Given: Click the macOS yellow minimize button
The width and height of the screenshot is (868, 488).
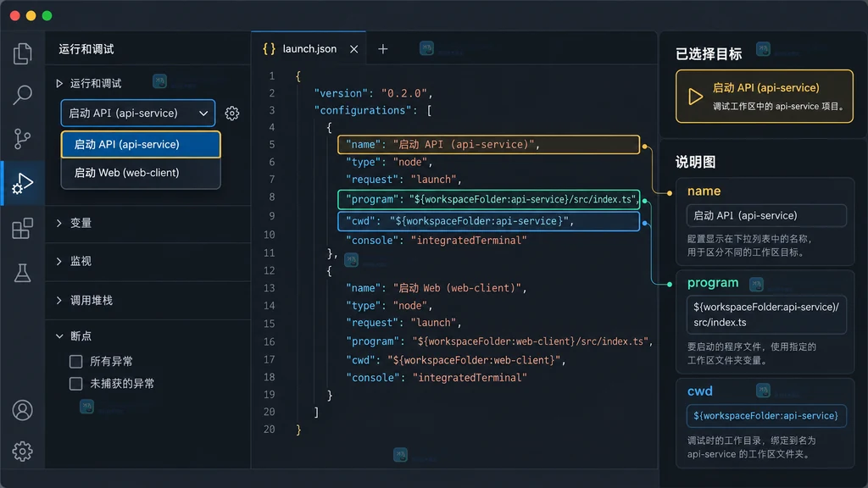Looking at the screenshot, I should click(x=31, y=15).
